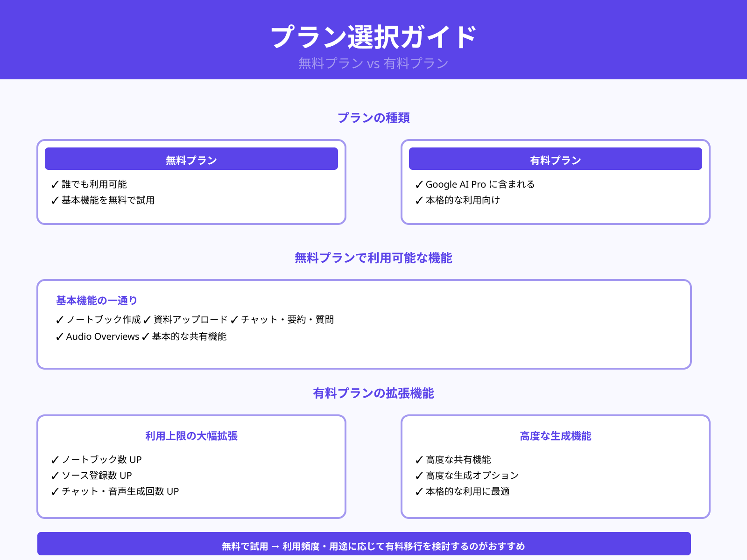
Task: Expand the 利用上限の大幅拡張 card
Action: 191,436
